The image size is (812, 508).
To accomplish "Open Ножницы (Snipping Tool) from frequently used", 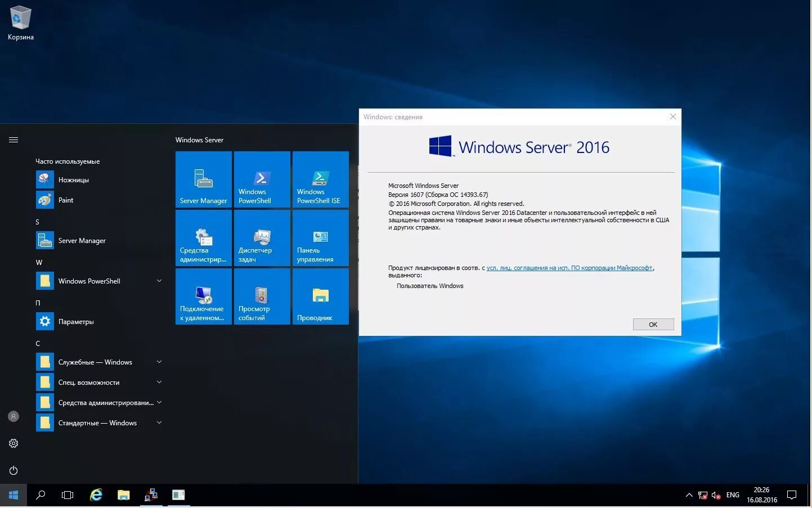I will tap(99, 180).
